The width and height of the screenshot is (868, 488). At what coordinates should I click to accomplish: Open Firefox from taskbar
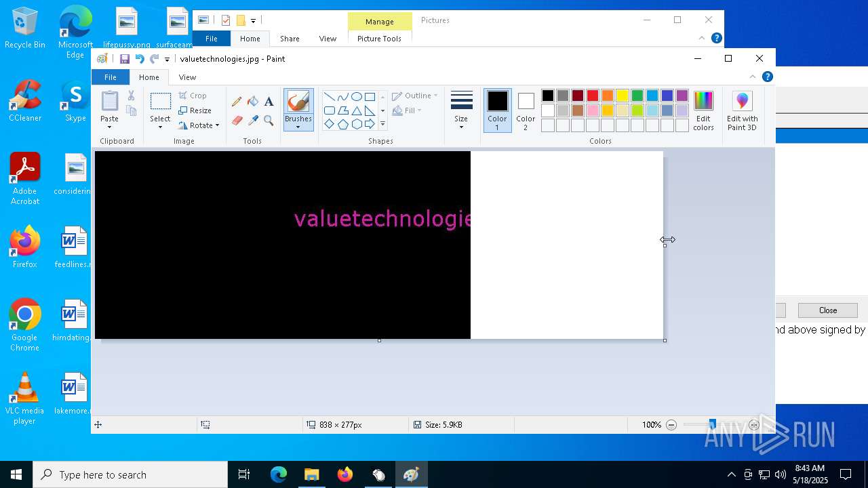tap(345, 474)
